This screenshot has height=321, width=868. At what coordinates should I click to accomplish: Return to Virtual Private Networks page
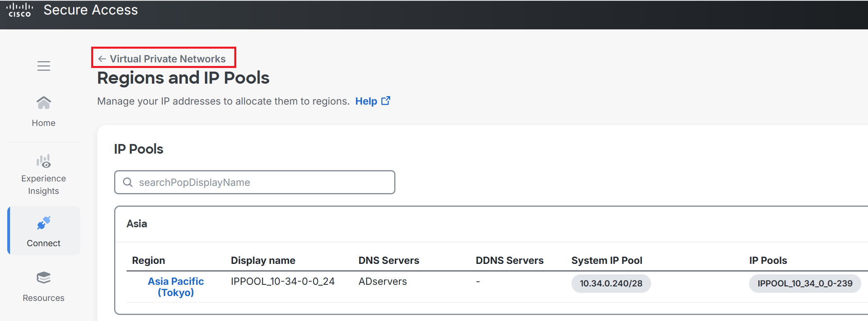[x=168, y=59]
